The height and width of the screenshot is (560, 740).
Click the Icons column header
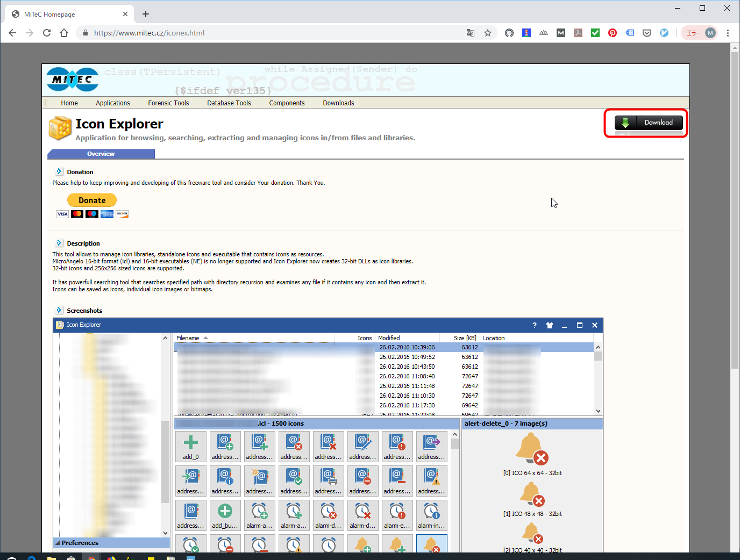point(354,338)
